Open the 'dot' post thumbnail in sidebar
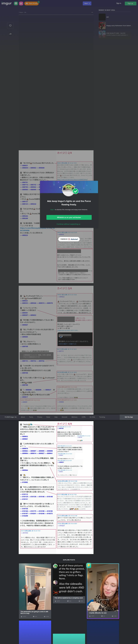The width and height of the screenshot is (138, 644). point(102,17)
